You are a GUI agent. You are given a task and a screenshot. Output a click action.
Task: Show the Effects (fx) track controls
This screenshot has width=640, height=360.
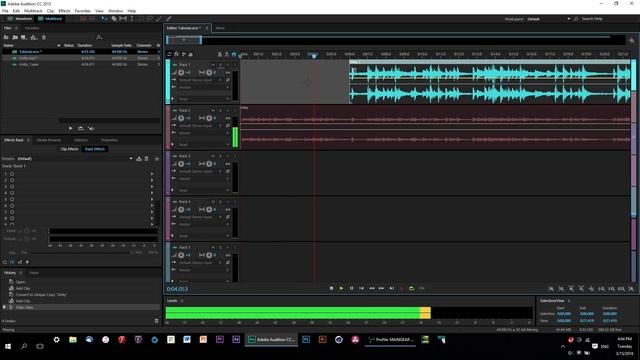[x=177, y=54]
